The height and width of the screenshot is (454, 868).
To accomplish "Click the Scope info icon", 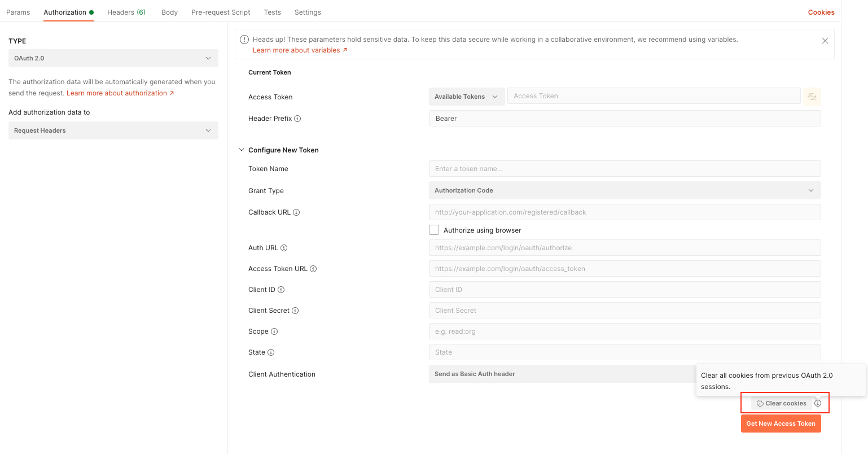I will pyautogui.click(x=274, y=331).
